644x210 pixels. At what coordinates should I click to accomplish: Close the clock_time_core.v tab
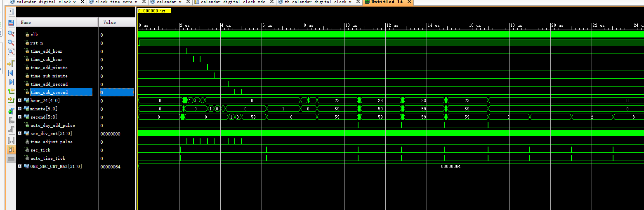point(144,2)
